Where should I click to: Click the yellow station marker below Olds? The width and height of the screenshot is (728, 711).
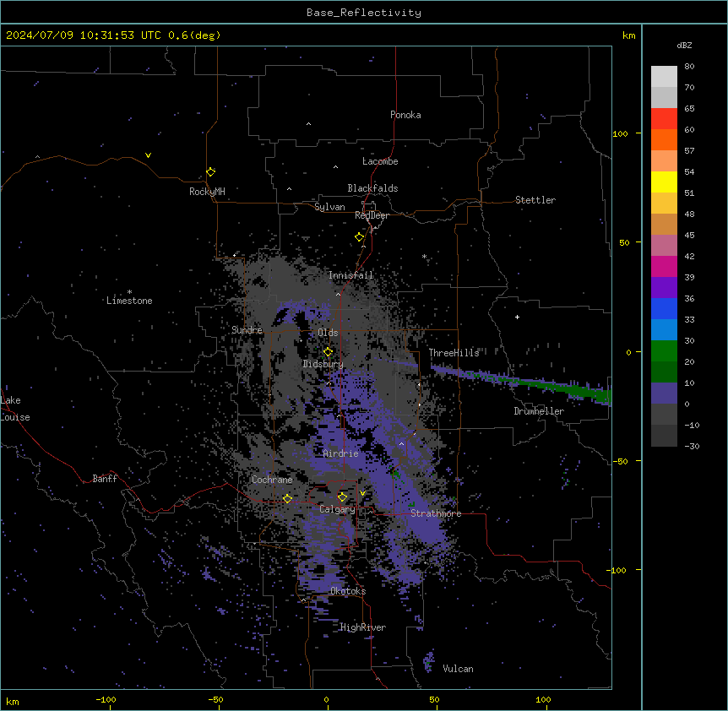pos(328,351)
